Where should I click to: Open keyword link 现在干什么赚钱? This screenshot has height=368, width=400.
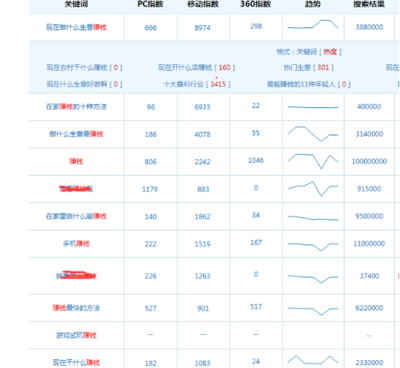76,362
